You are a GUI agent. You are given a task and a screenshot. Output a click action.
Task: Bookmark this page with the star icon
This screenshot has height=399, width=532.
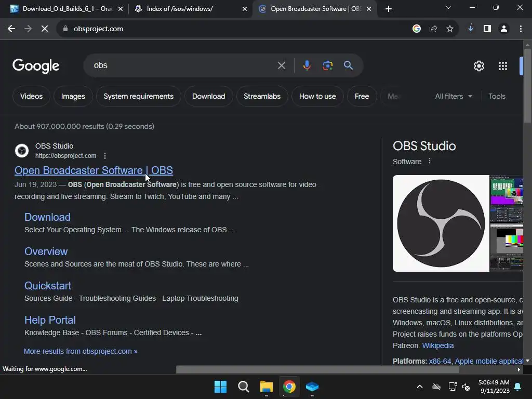450,29
